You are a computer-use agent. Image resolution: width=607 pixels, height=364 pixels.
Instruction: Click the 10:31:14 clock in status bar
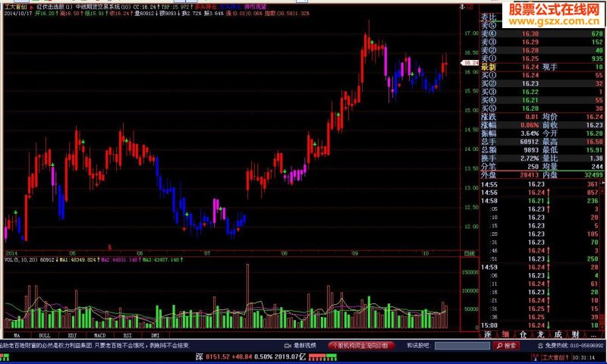click(584, 357)
